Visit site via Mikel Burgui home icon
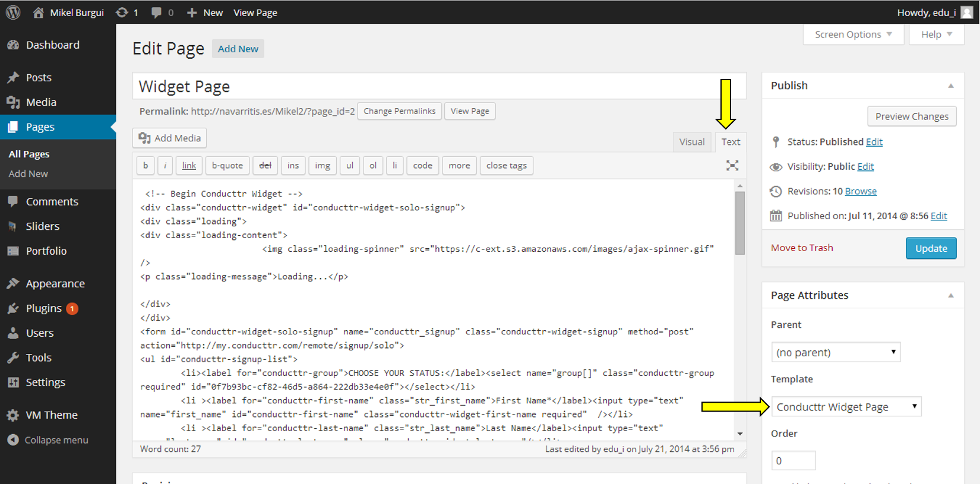Image resolution: width=980 pixels, height=484 pixels. pyautogui.click(x=39, y=12)
